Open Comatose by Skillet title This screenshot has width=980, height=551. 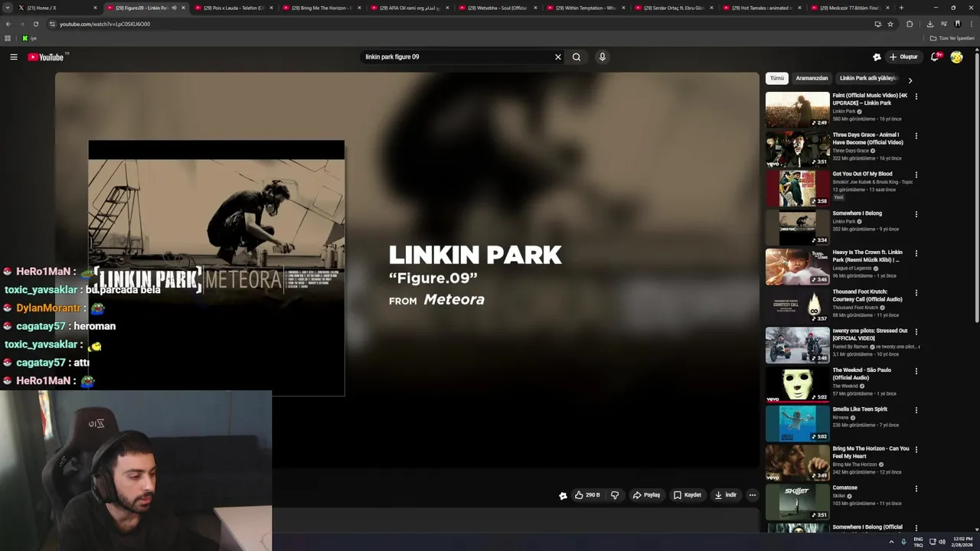coord(845,487)
